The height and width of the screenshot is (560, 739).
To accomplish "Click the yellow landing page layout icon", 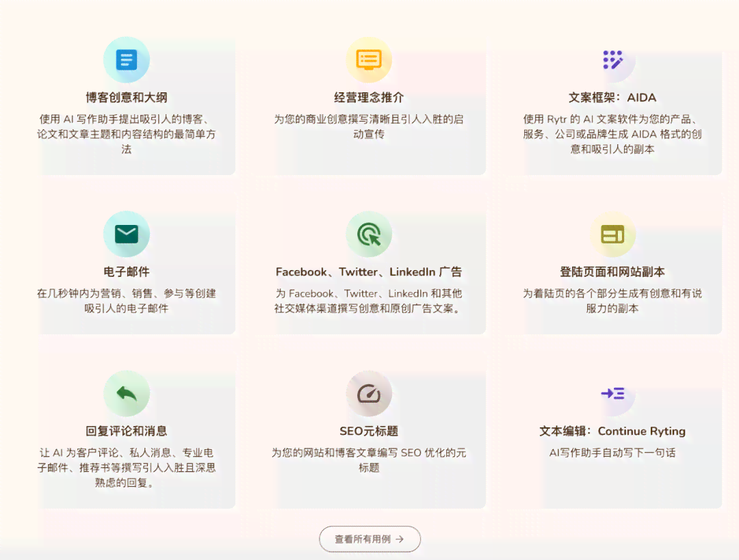I will tap(612, 234).
